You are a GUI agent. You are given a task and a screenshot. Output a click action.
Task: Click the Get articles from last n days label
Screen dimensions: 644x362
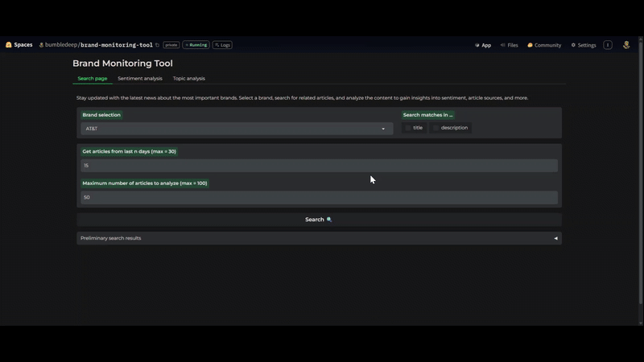(x=129, y=151)
